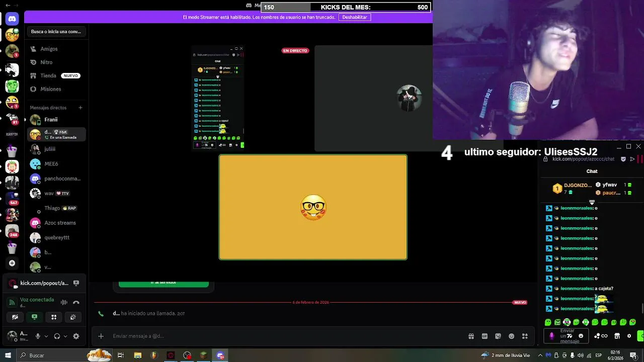The image size is (644, 362).
Task: Open the Tienda section
Action: pyautogui.click(x=56, y=75)
